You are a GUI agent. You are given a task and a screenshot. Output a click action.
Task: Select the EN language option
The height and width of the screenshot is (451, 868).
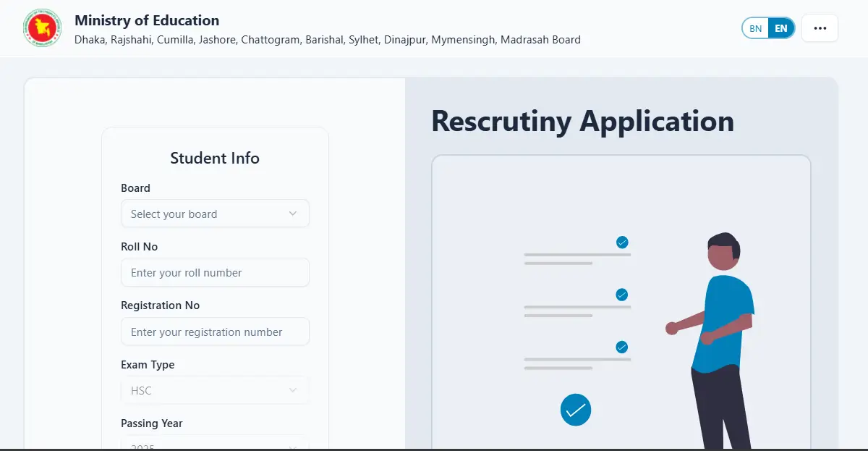pos(780,28)
